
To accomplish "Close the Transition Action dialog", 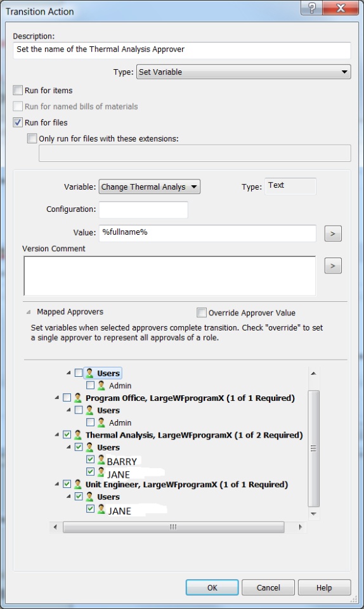I will pos(341,8).
